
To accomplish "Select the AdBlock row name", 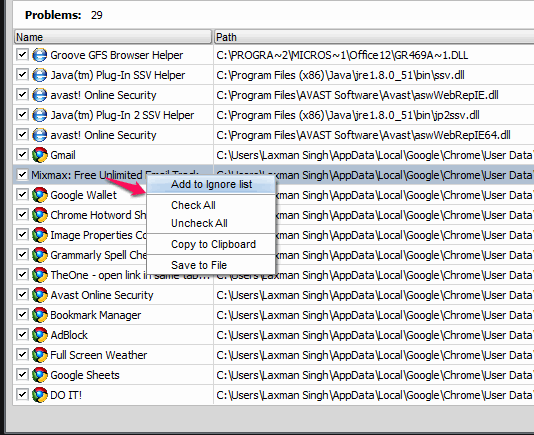I will (69, 335).
